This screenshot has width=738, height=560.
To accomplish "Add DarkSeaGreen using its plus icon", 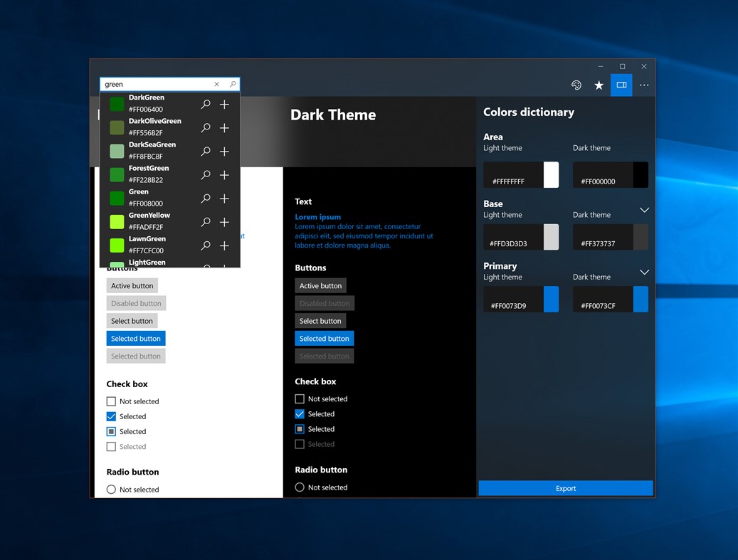I will (x=224, y=151).
